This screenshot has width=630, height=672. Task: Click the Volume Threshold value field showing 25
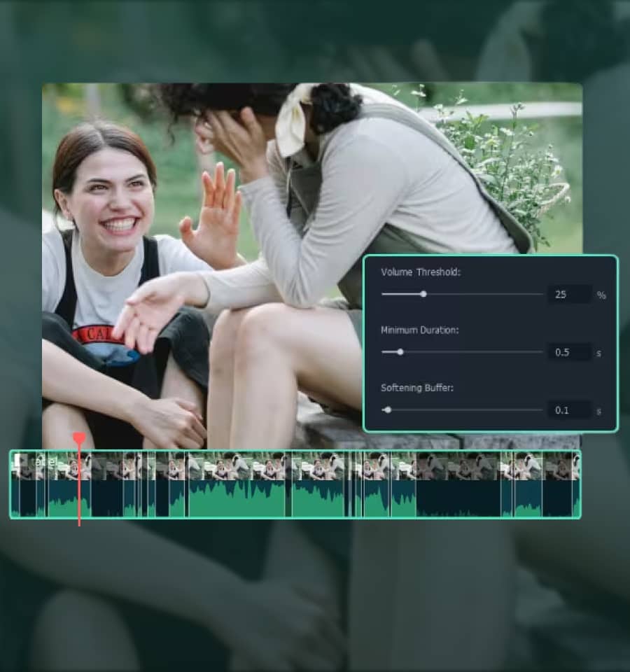[570, 295]
